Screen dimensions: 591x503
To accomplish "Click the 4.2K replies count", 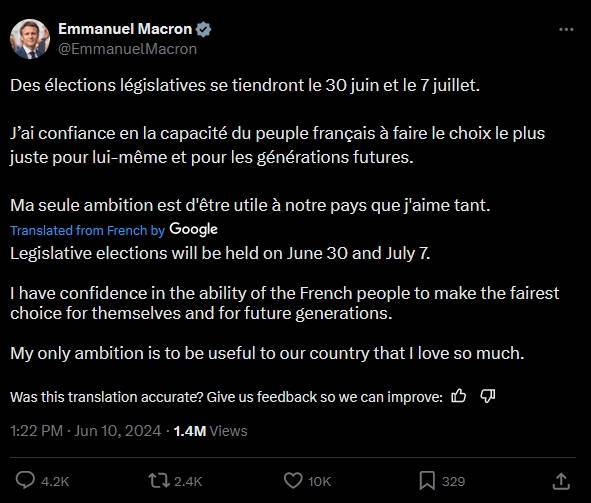I will tap(55, 482).
